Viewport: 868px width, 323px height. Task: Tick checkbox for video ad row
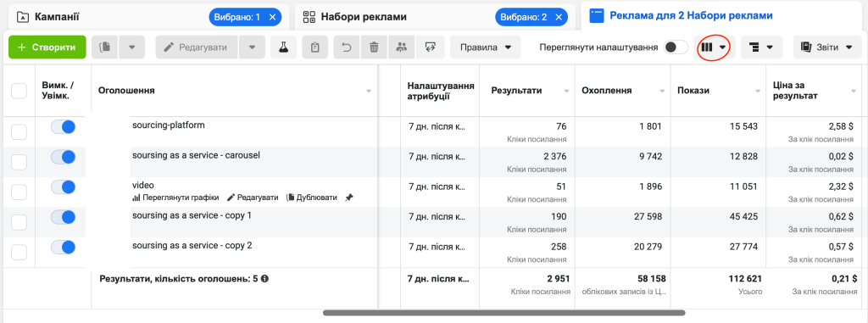(19, 192)
